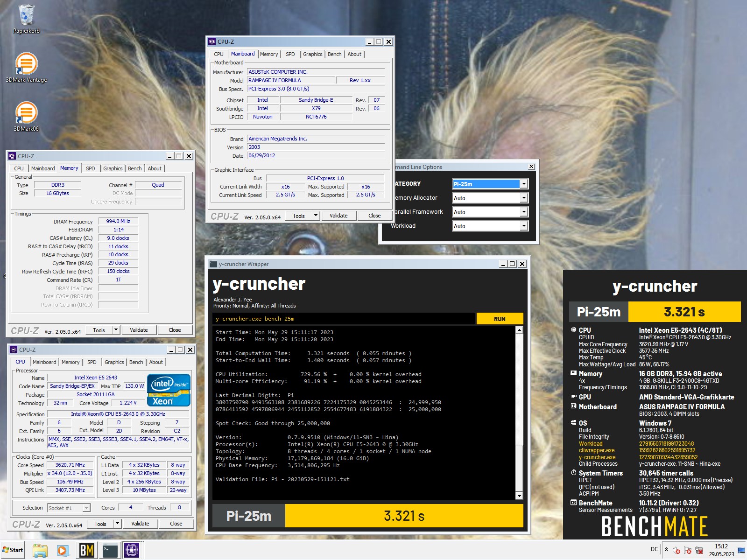
Task: Show hidden system tray icons
Action: pyautogui.click(x=666, y=549)
